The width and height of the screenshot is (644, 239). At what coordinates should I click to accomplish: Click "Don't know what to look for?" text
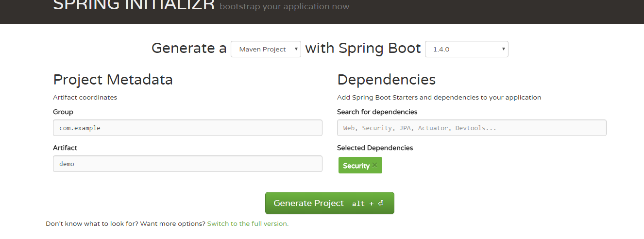click(92, 224)
